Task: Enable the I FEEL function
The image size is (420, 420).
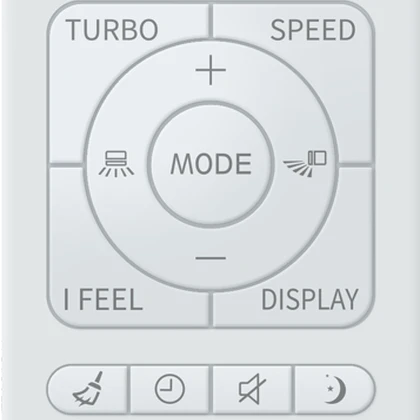Action: [103, 299]
